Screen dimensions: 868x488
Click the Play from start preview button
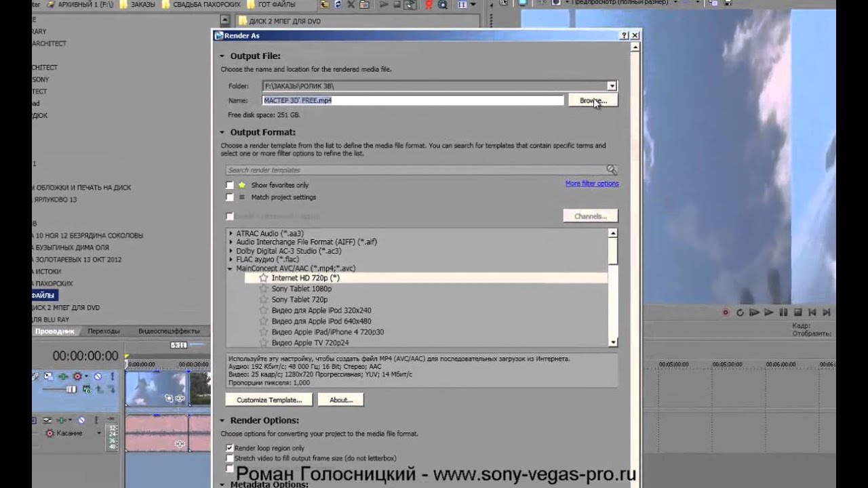click(x=754, y=312)
